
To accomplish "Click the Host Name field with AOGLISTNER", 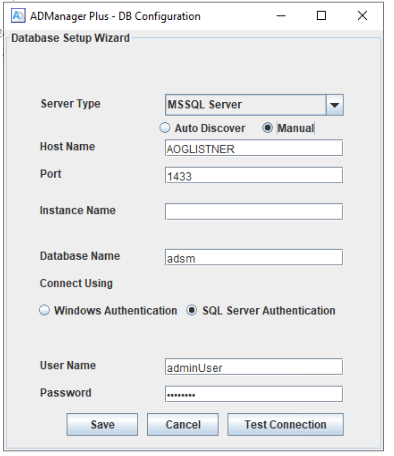I will [254, 148].
